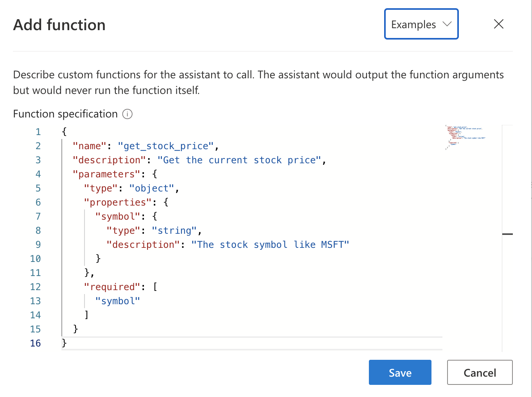The height and width of the screenshot is (397, 532).
Task: Click the Function specification info icon
Action: 128,114
